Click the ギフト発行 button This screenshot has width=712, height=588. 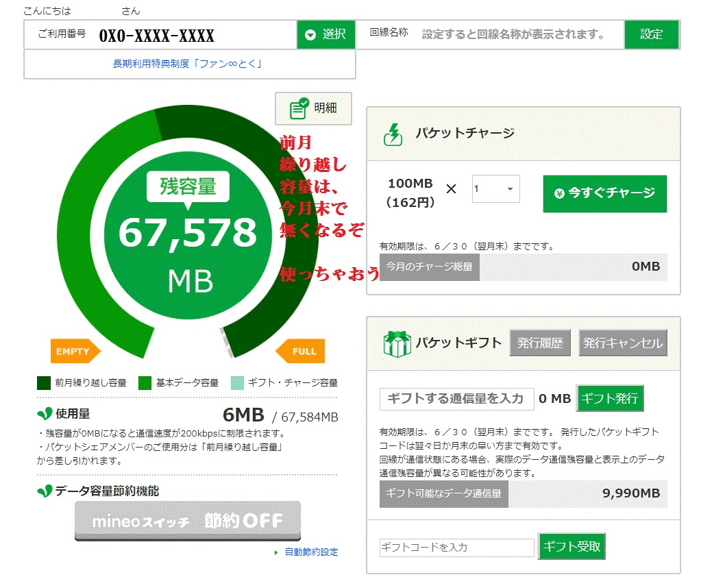point(610,398)
